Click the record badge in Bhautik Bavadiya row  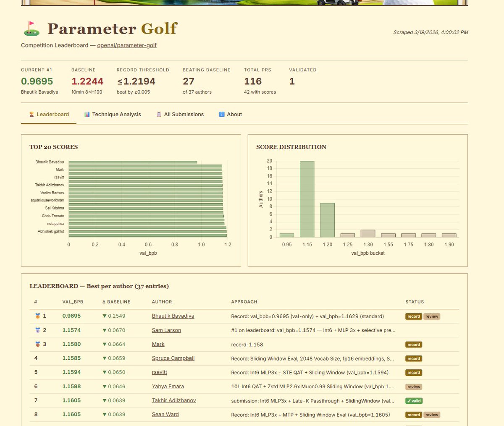point(414,316)
